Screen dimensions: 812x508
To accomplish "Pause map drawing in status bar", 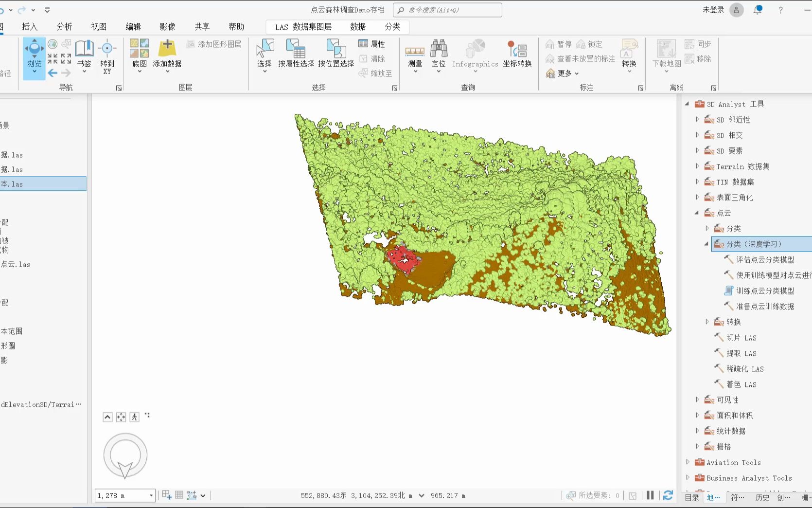I will [x=650, y=495].
